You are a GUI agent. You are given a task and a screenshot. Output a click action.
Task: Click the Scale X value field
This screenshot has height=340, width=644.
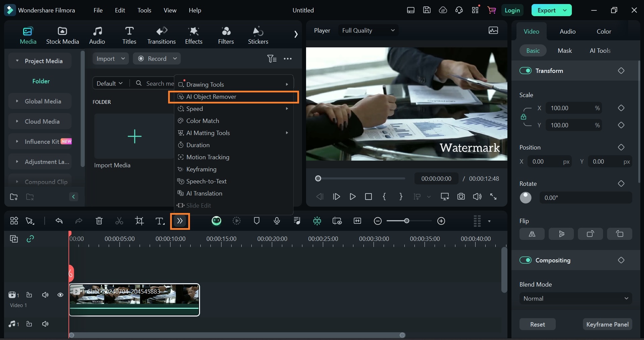click(573, 108)
